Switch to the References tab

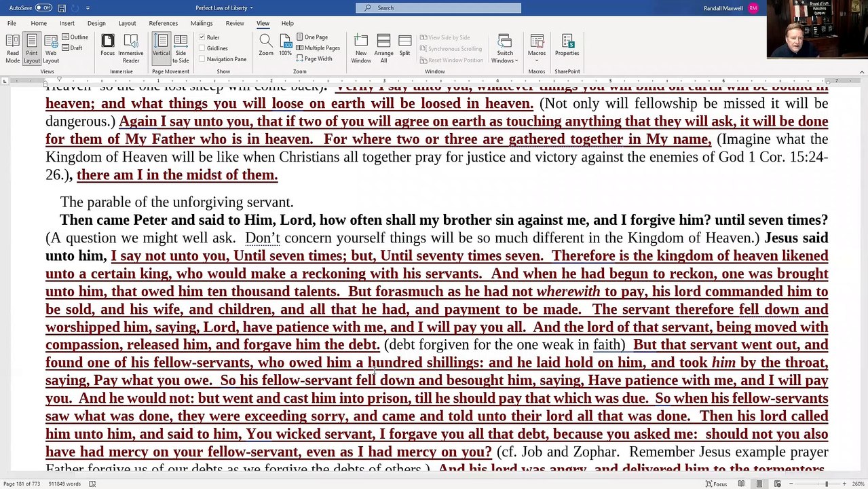(x=163, y=23)
